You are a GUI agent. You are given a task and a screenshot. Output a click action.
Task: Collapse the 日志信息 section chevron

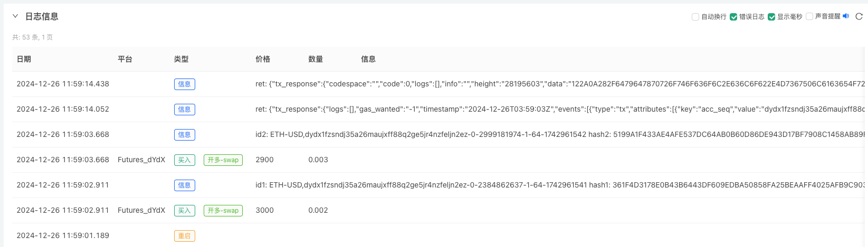pyautogui.click(x=15, y=16)
